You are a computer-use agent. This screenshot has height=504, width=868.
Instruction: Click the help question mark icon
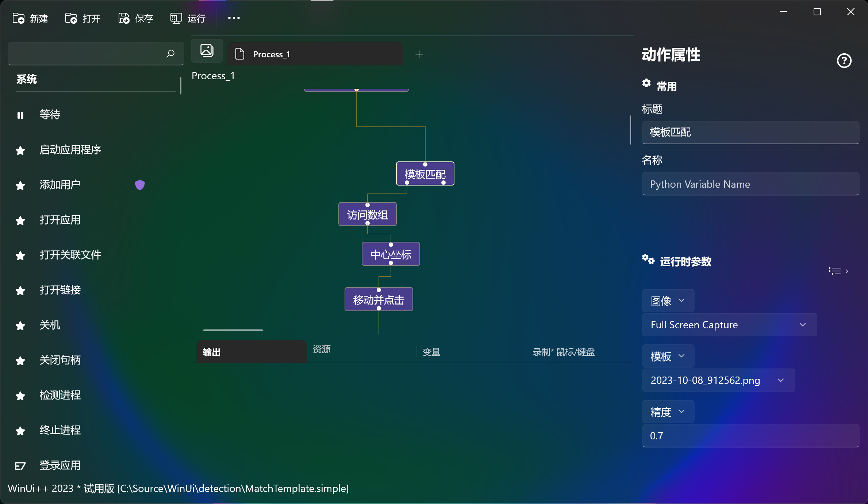pos(844,61)
